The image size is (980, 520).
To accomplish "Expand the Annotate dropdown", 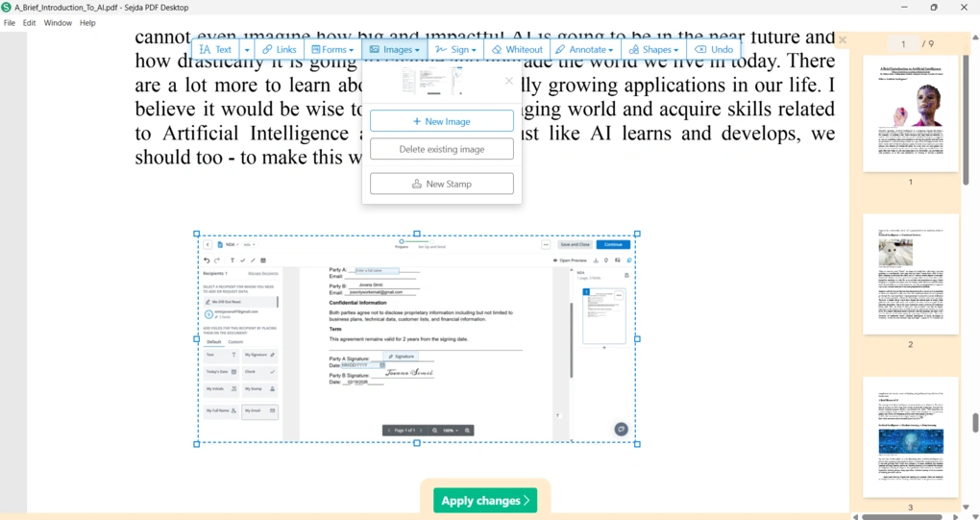I will click(x=584, y=49).
